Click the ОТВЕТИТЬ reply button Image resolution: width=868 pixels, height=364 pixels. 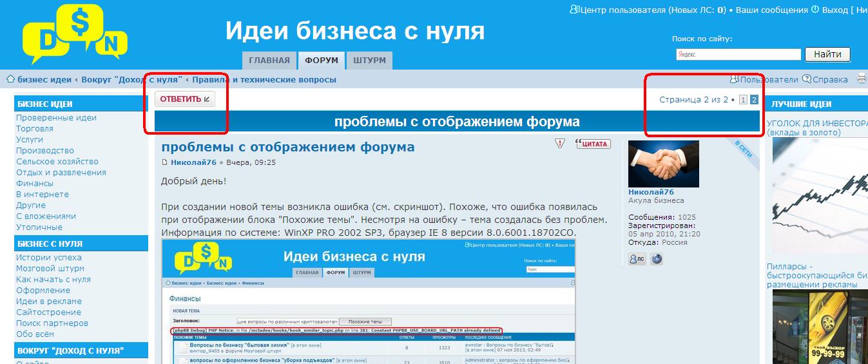pyautogui.click(x=184, y=99)
